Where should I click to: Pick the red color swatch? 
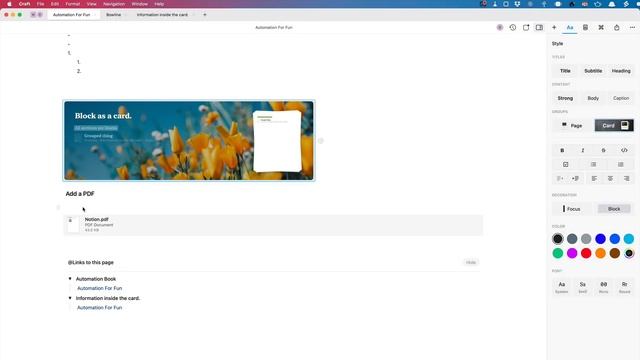click(x=586, y=253)
